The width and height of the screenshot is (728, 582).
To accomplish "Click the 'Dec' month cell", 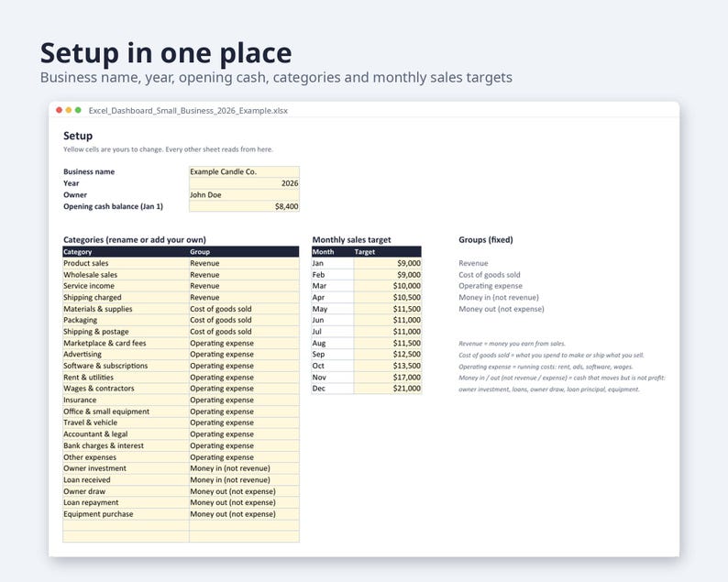I will tap(333, 389).
